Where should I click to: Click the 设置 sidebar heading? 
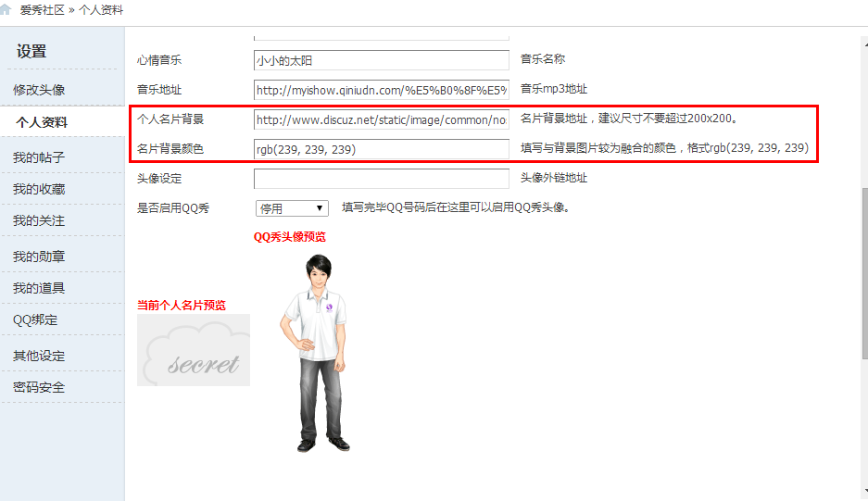(x=31, y=52)
